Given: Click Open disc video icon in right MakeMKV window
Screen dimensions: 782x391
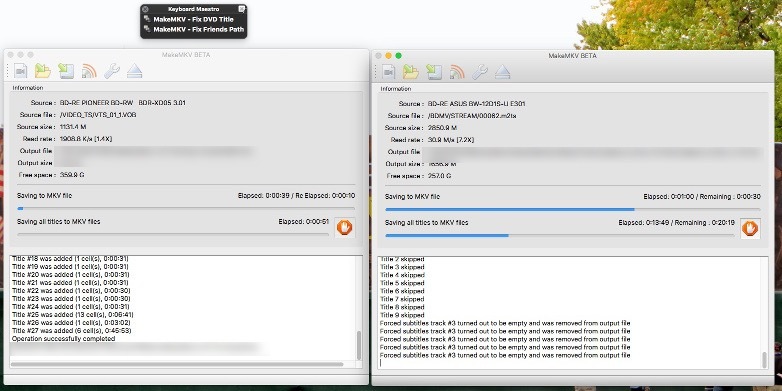Looking at the screenshot, I should pos(389,72).
